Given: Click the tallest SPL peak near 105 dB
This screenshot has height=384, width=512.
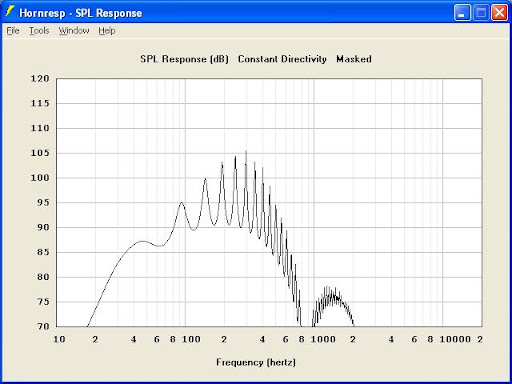Looking at the screenshot, I should [246, 153].
